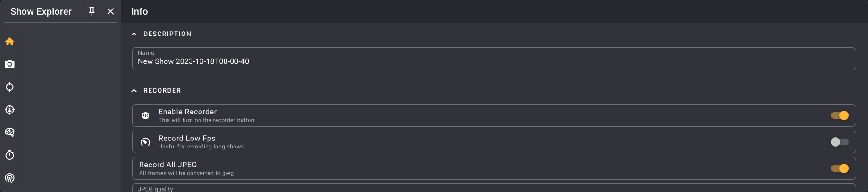Open the camera section in the sidebar
Viewport: 868px width, 192px height.
[x=9, y=64]
